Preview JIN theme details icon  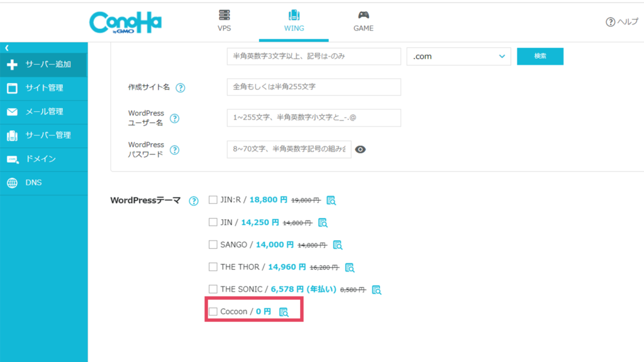click(x=323, y=223)
